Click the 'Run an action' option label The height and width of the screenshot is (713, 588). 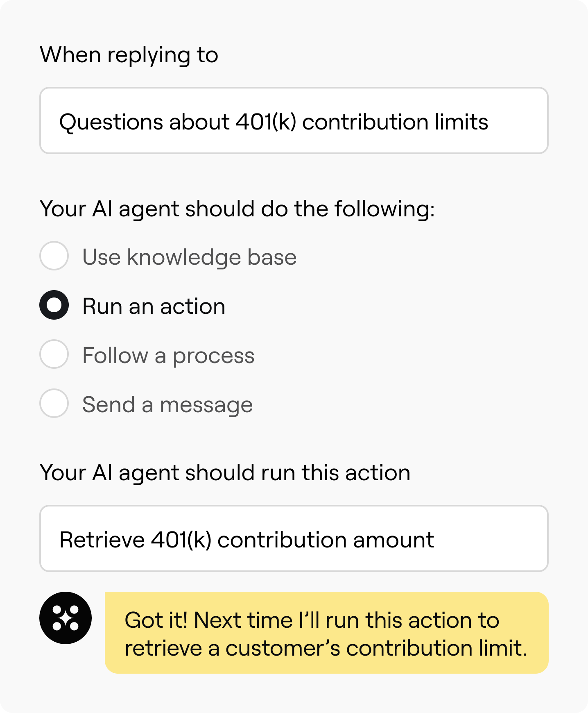[x=154, y=307]
